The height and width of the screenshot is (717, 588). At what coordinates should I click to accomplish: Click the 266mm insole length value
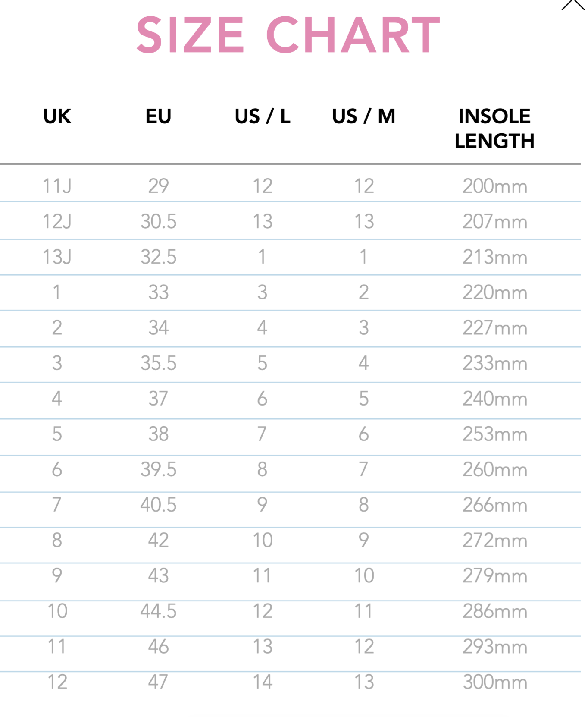pyautogui.click(x=495, y=505)
